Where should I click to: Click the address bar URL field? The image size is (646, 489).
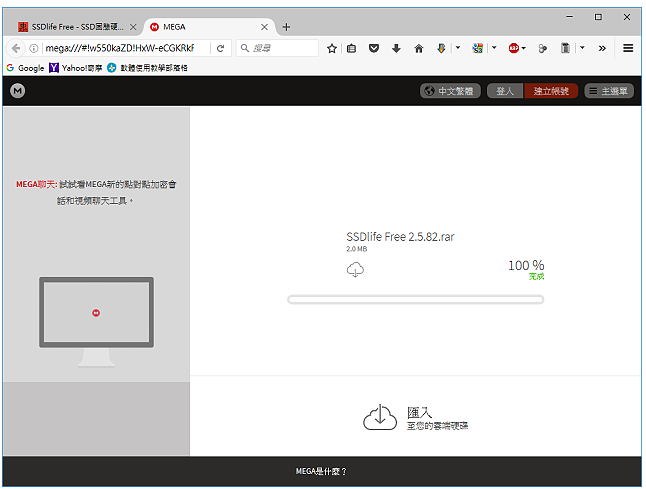pos(124,48)
